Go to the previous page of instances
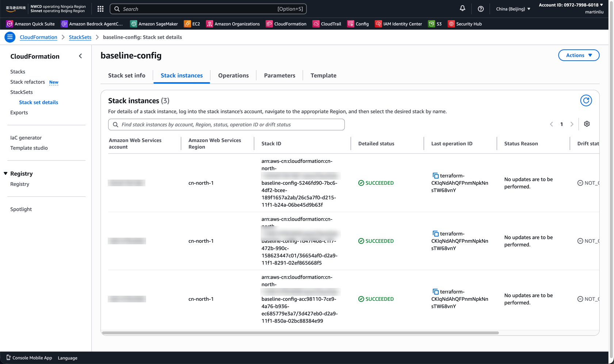This screenshot has width=614, height=364. (552, 124)
